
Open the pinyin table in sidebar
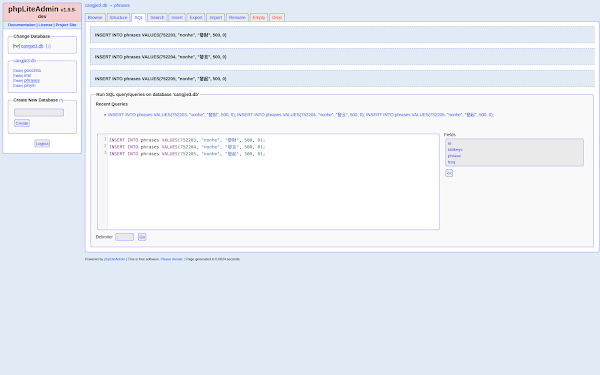[30, 85]
